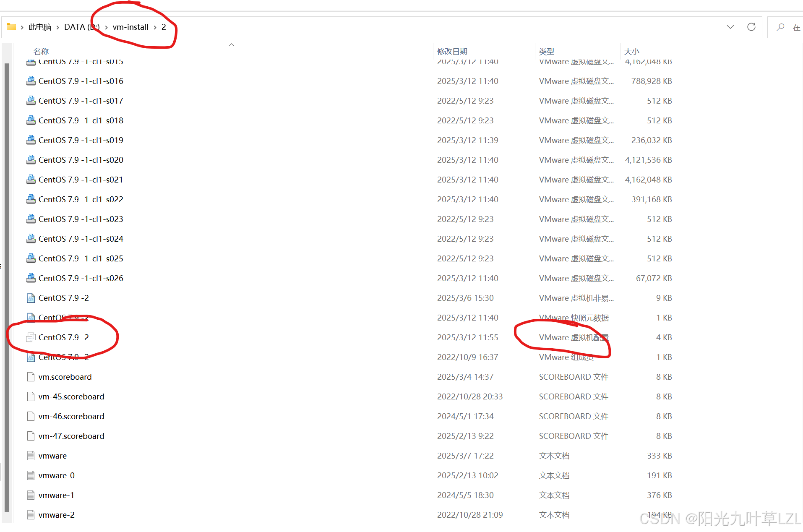Select the file CentOS 7.9 -1-cl1-s020
The width and height of the screenshot is (803, 532).
pos(81,160)
